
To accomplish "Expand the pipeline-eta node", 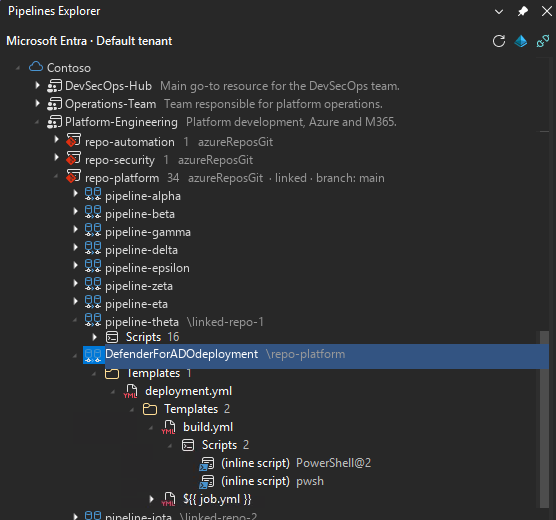I will pos(76,302).
